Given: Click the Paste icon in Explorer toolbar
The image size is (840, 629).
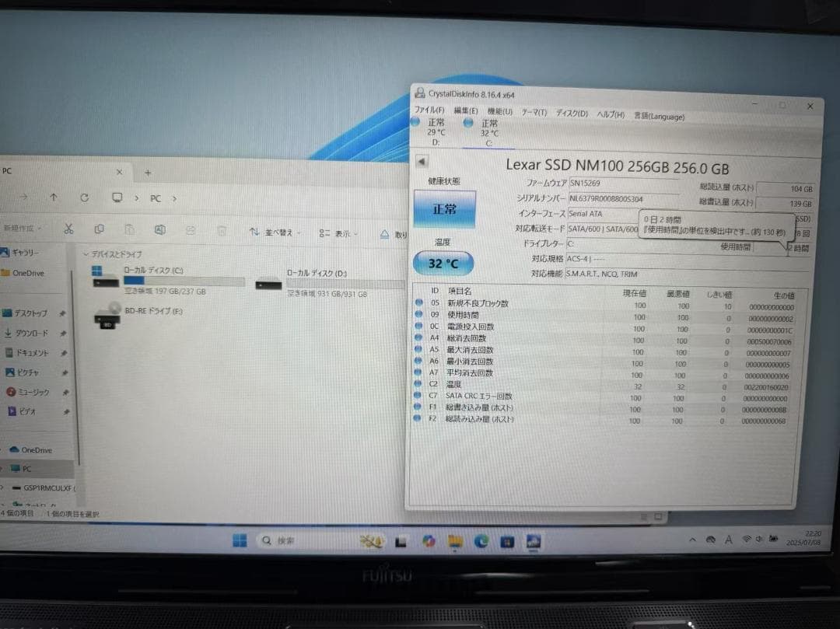Looking at the screenshot, I should point(130,230).
